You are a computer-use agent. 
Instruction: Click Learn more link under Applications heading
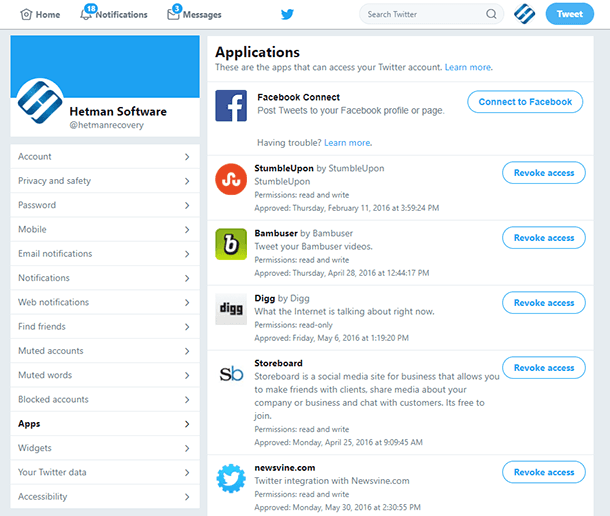click(468, 67)
